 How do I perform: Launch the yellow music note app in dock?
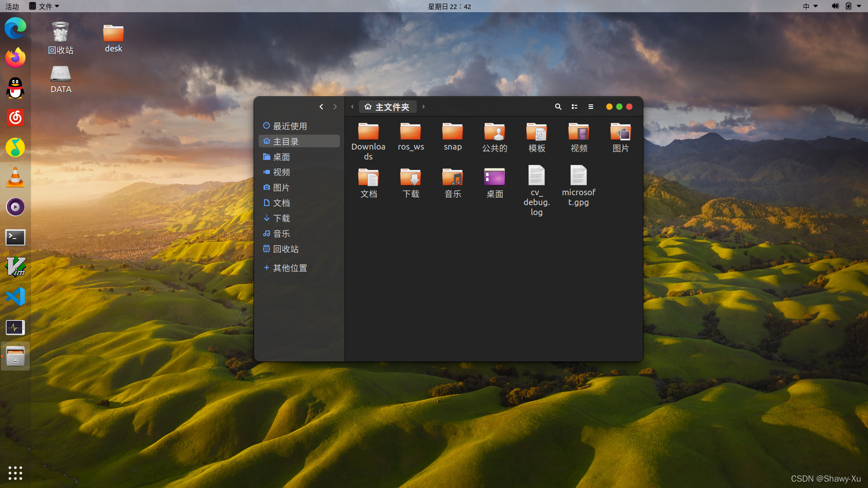tap(15, 147)
